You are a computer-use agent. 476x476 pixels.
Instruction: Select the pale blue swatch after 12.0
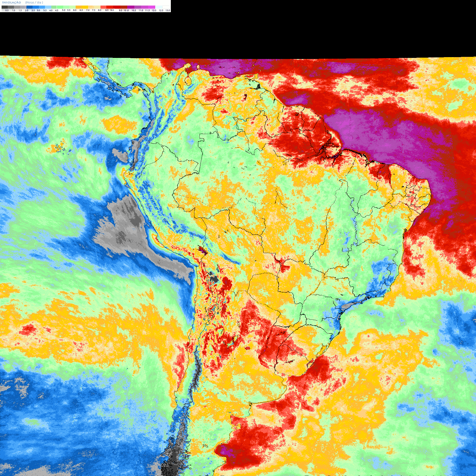(159, 7)
